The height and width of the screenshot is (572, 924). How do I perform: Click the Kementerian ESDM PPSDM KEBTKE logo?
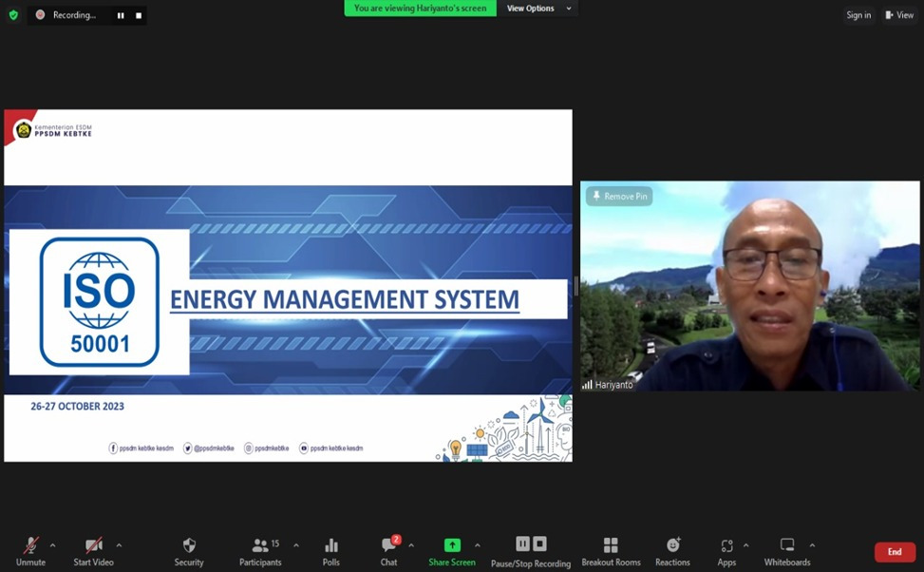tap(53, 130)
